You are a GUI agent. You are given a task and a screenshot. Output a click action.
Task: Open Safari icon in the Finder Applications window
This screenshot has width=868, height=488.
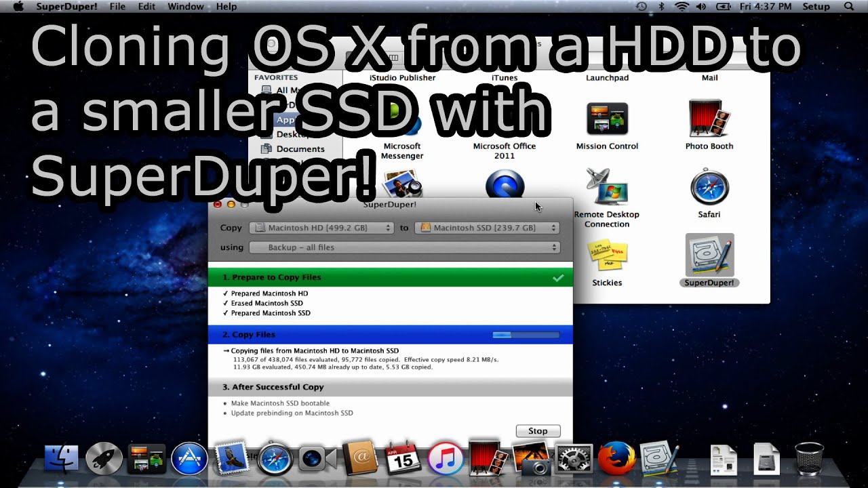click(x=709, y=187)
